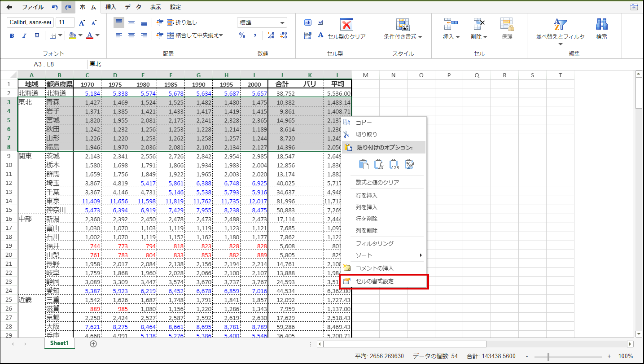
Task: Open the 削除 cells dropdown
Action: click(x=479, y=30)
